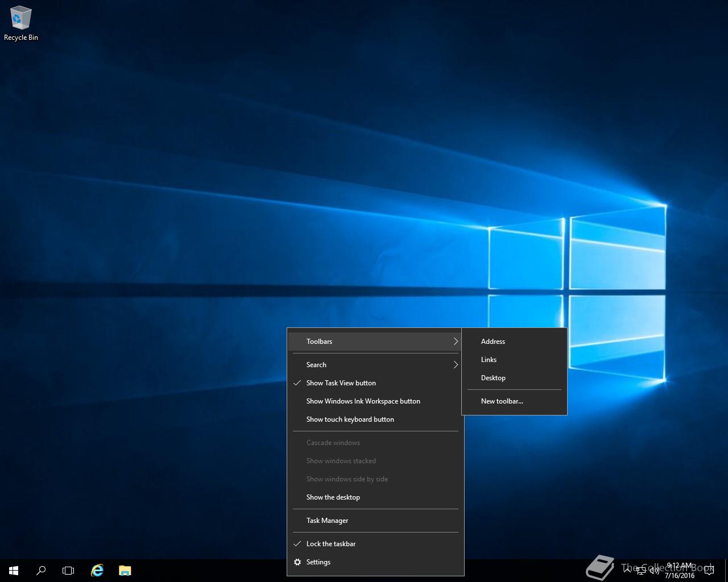Select the Recycle Bin desktop icon

(x=20, y=23)
